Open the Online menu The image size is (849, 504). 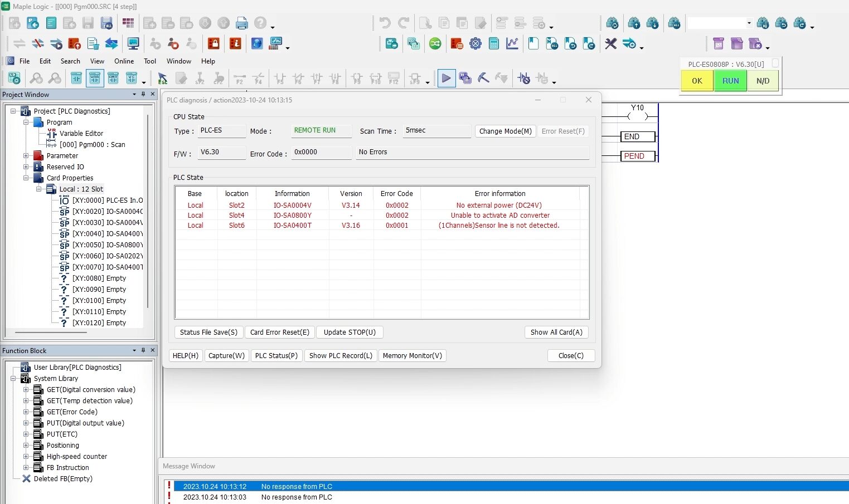(124, 61)
